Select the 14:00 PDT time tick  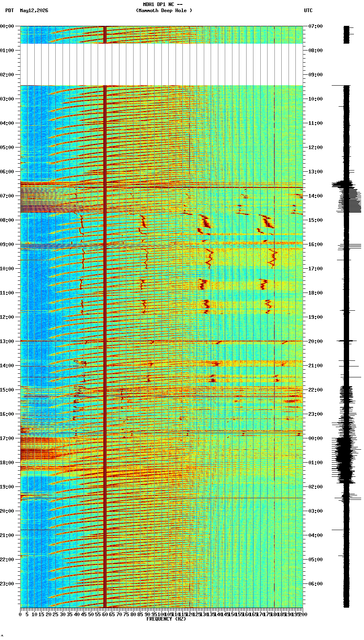click(7, 365)
